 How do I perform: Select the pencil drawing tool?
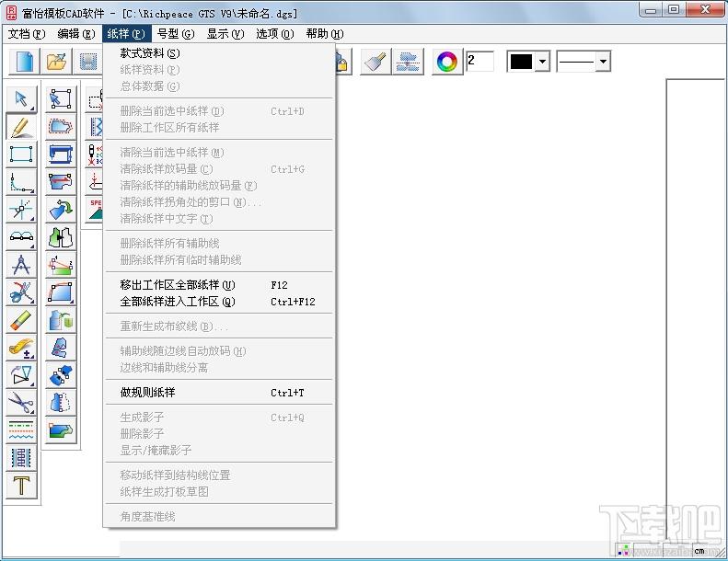[21, 126]
